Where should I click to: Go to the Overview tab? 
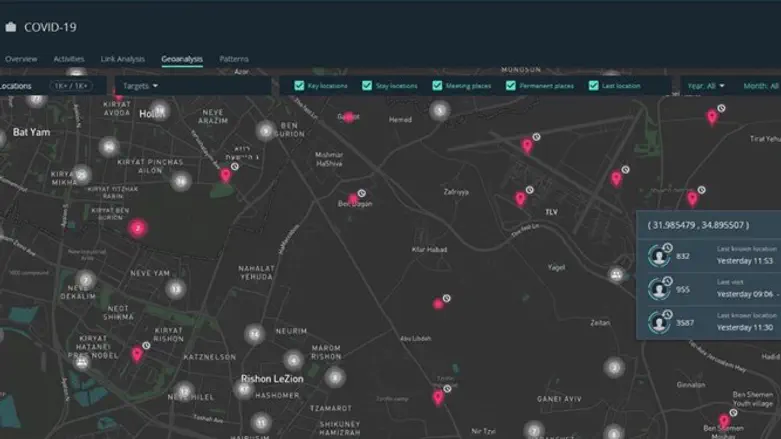21,59
